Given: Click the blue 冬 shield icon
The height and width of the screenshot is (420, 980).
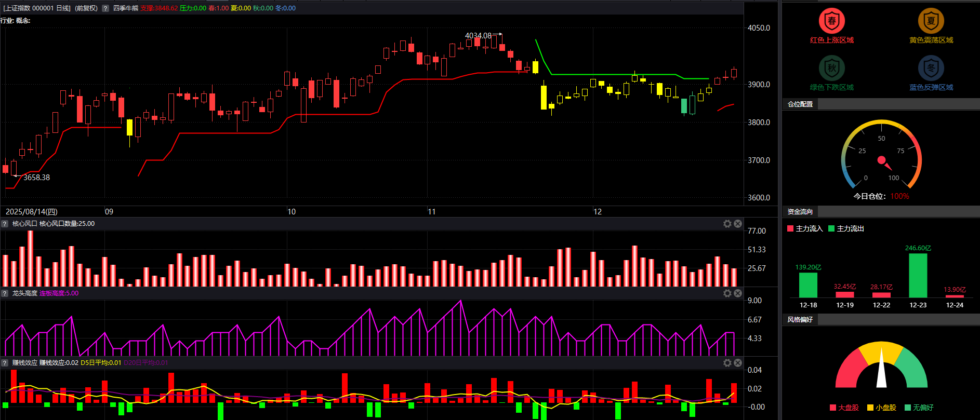Looking at the screenshot, I should [x=931, y=68].
